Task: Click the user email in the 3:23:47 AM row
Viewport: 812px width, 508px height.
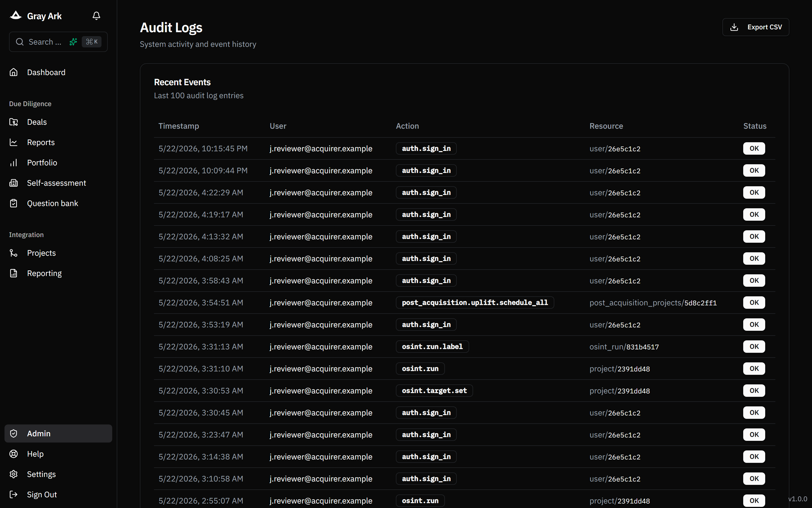Action: point(321,435)
